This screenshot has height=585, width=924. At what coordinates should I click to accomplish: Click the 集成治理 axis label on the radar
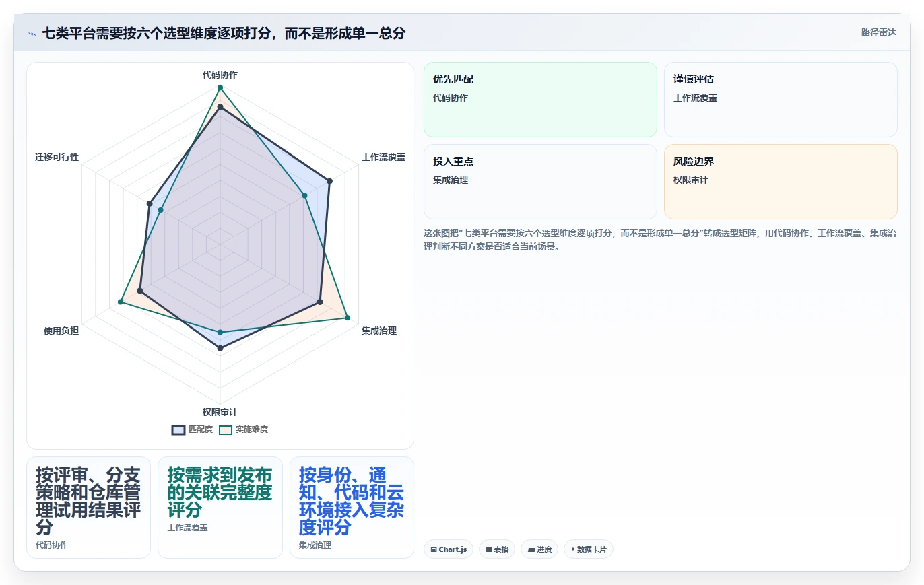coord(378,331)
